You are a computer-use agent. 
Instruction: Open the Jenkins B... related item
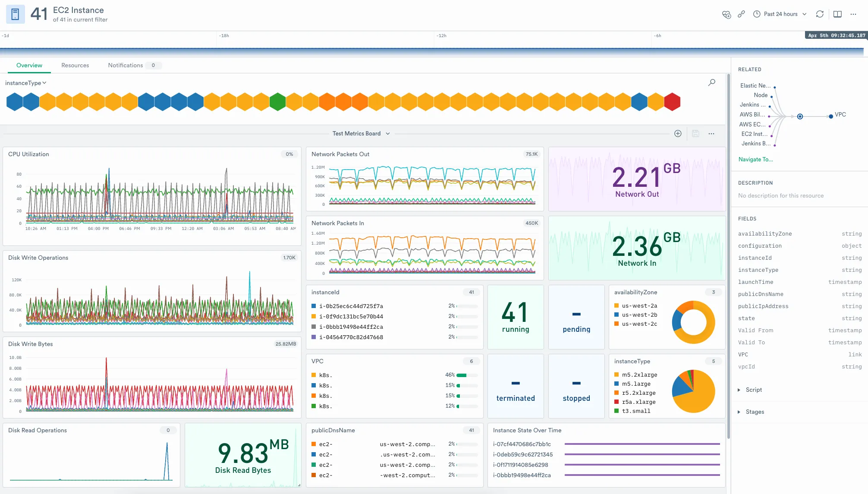pos(756,144)
